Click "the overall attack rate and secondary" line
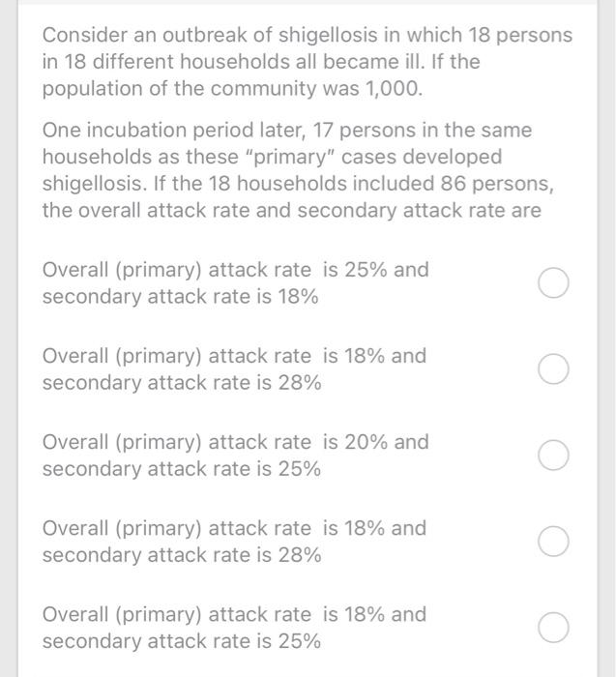This screenshot has width=616, height=677. (291, 211)
